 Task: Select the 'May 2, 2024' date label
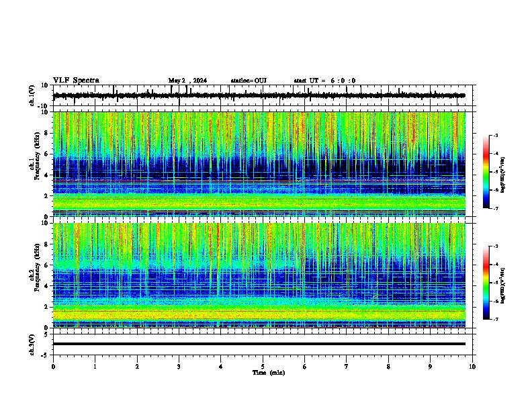[187, 81]
